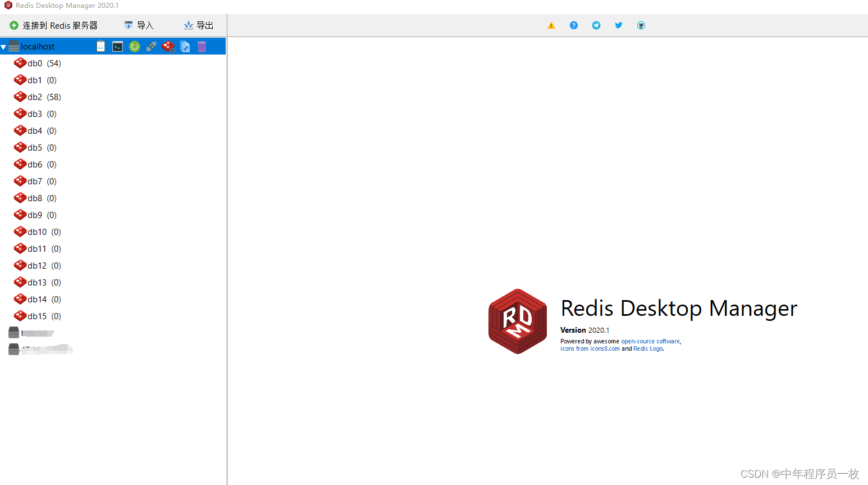868x485 pixels.
Task: Click the Redis Desktop Manager title bar icon
Action: click(x=8, y=5)
